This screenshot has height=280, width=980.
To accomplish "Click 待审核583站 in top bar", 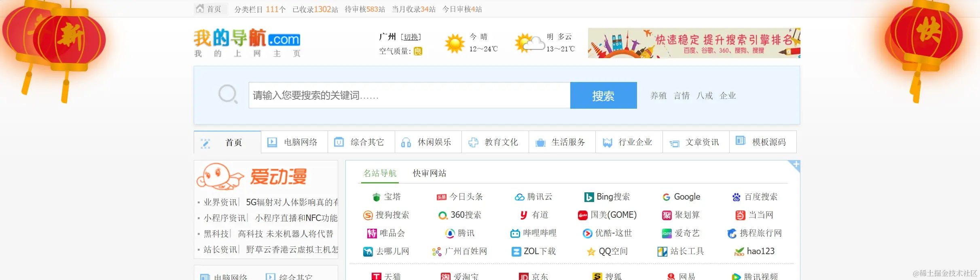I will 365,9.
